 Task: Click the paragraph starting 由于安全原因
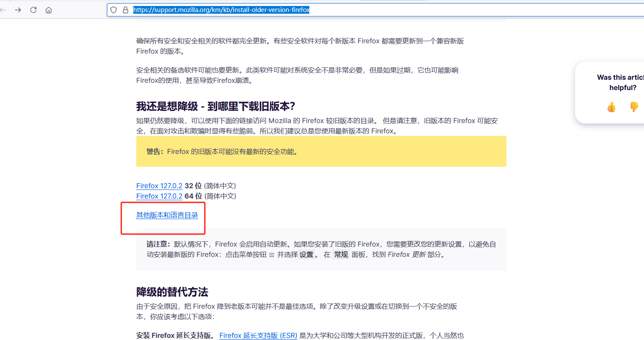(x=297, y=312)
